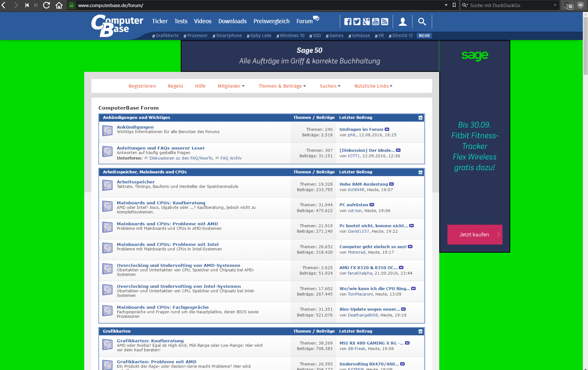Open the Downloads menu item
Image resolution: width=588 pixels, height=370 pixels.
232,21
